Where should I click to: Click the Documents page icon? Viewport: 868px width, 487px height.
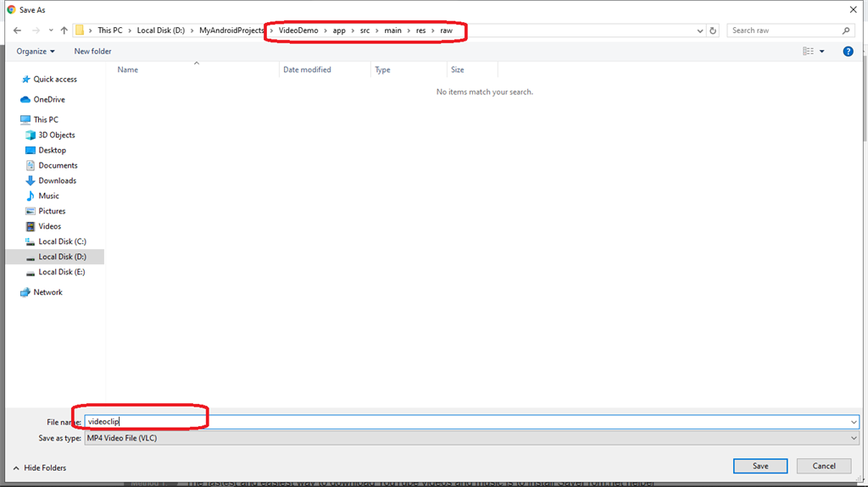tap(31, 165)
